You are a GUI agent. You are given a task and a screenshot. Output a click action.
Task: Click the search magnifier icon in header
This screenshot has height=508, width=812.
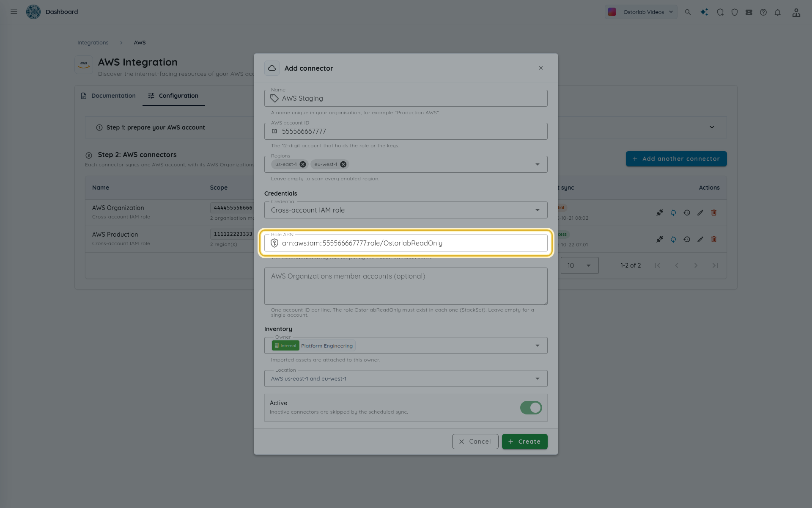coord(688,12)
